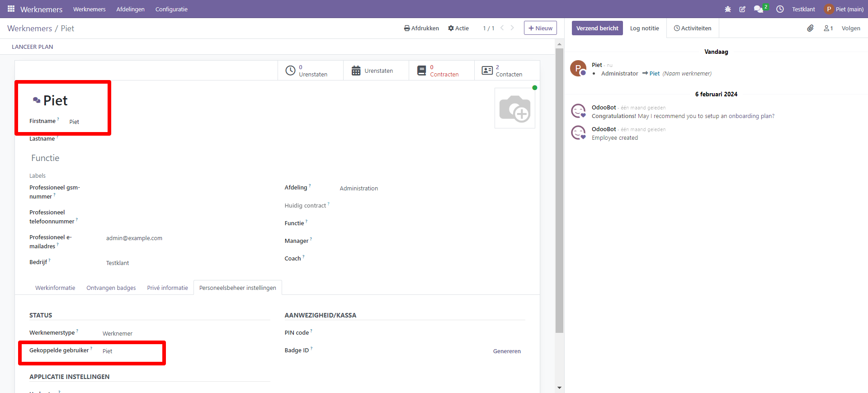This screenshot has width=868, height=393.
Task: Go to next record arrow
Action: coord(512,28)
